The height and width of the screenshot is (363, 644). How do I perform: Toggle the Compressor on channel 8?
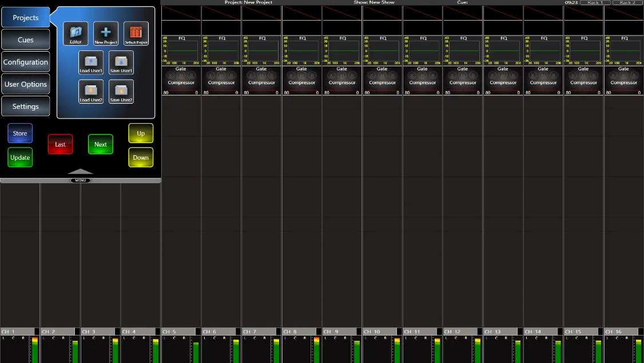point(301,82)
